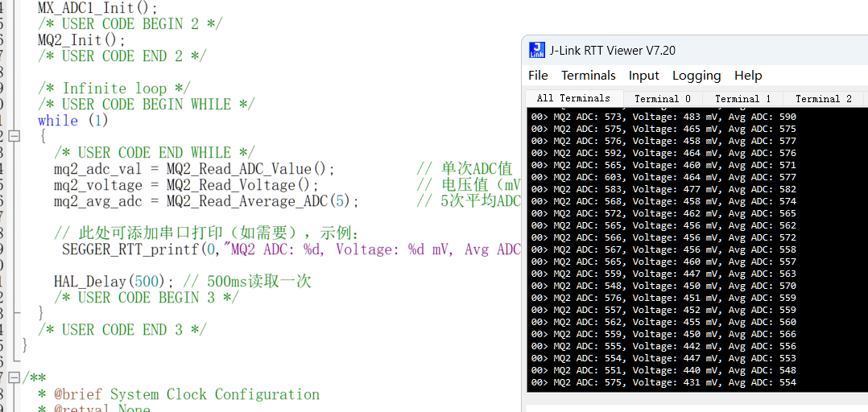
Task: Click the 'USER CODE BEGIN 3' comment
Action: tap(147, 298)
